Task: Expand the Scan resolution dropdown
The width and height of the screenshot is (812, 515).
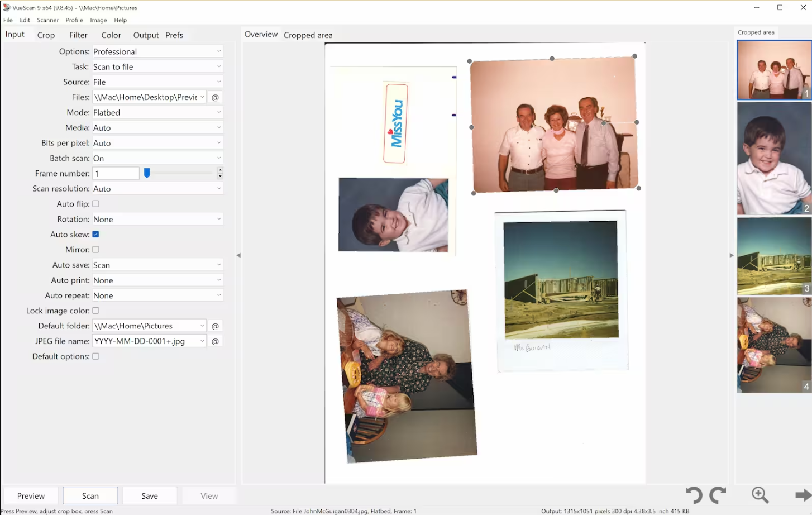Action: 157,189
